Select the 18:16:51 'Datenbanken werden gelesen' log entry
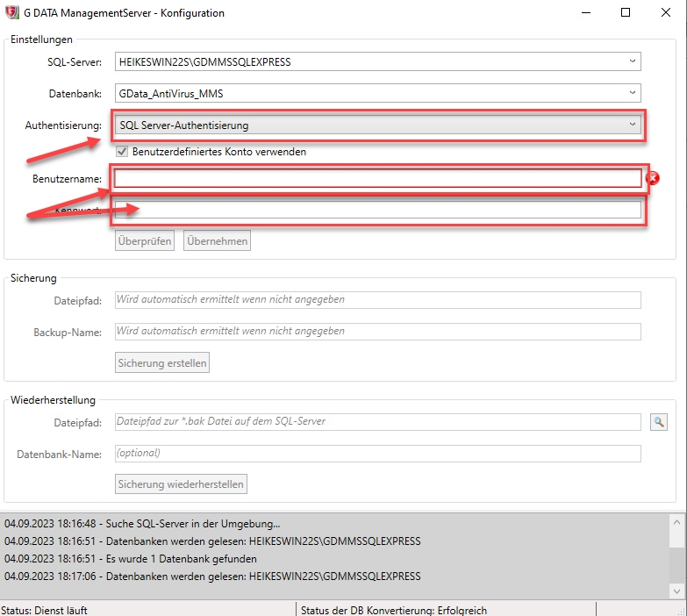This screenshot has width=687, height=616. [x=212, y=541]
